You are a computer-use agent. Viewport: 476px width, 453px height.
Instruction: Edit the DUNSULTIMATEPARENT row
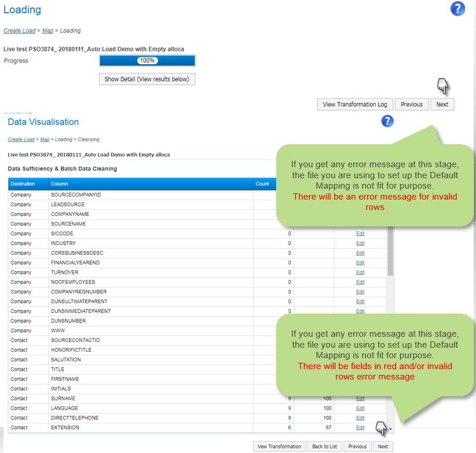[x=360, y=301]
